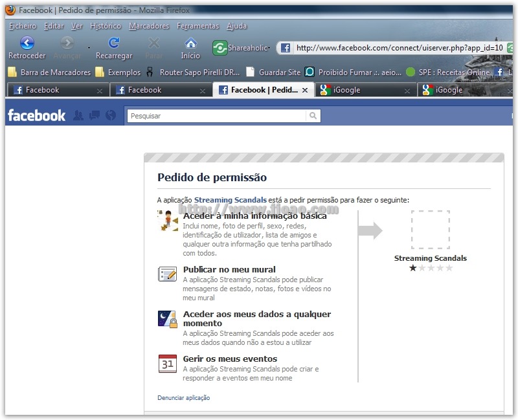Screen dimensions: 518x420
Task: Click the Firefox icon in title bar
Action: click(x=10, y=10)
